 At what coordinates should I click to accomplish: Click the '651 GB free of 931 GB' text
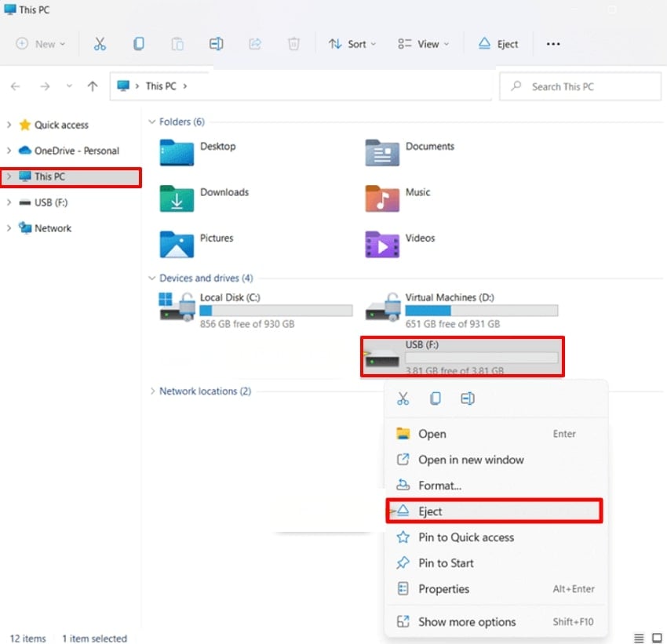coord(453,324)
